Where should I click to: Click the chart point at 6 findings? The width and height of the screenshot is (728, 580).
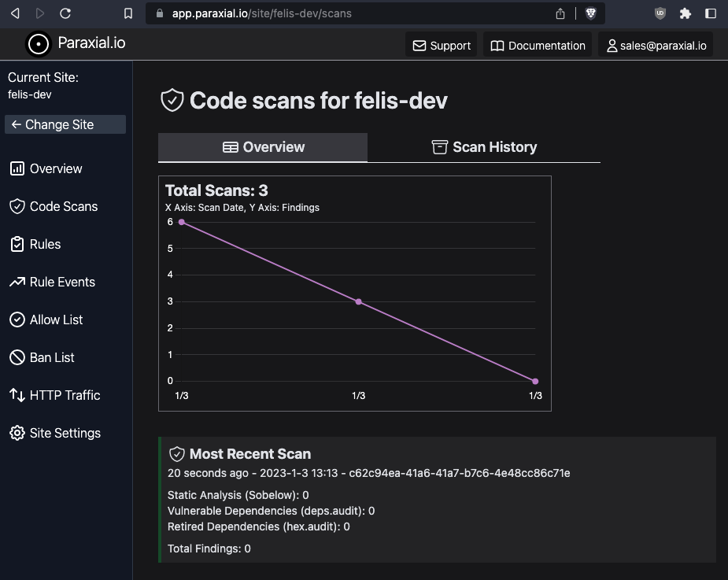182,222
